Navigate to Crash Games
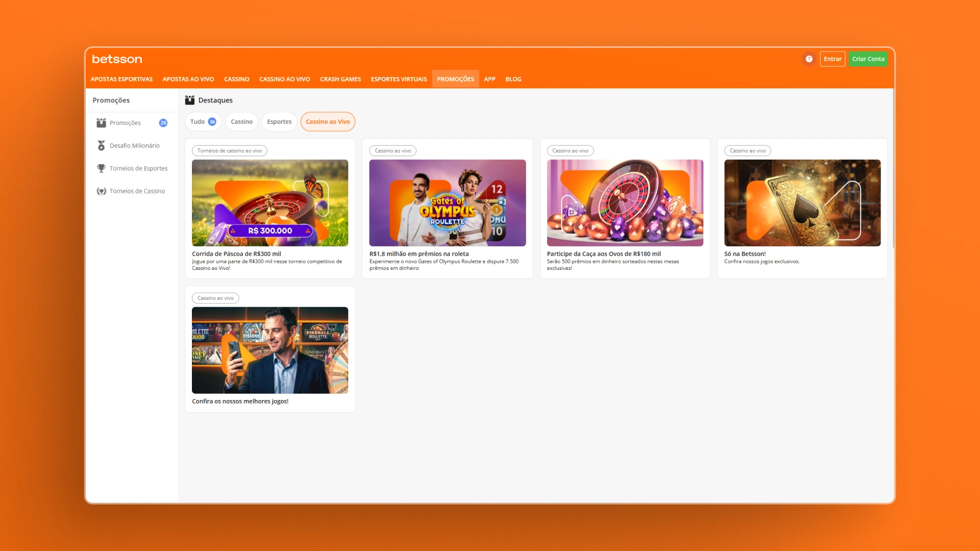Image resolution: width=980 pixels, height=551 pixels. tap(340, 79)
